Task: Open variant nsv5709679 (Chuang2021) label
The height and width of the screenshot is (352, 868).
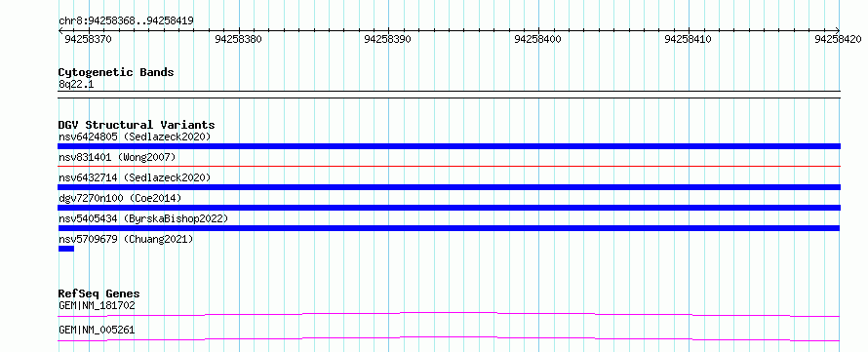Action: [126, 239]
